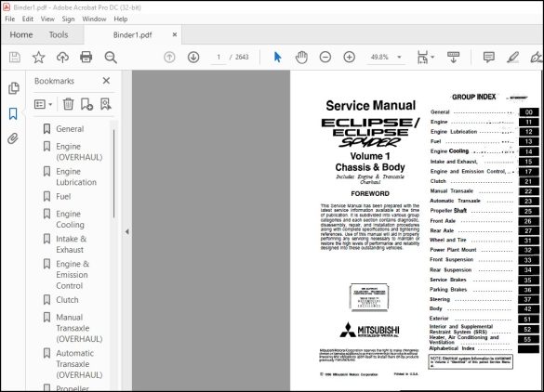The height and width of the screenshot is (392, 544).
Task: Click the find current bookmark icon
Action: point(106,104)
